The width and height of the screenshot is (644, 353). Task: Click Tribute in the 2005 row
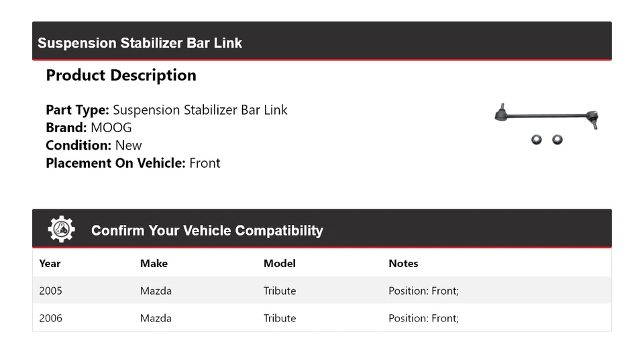280,291
